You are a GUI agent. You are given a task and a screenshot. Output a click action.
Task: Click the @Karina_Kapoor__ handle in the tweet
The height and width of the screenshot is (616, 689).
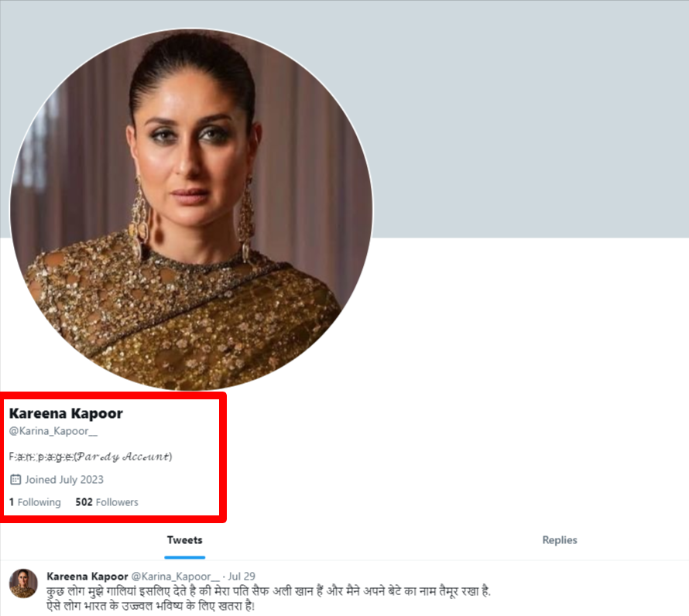(x=175, y=577)
